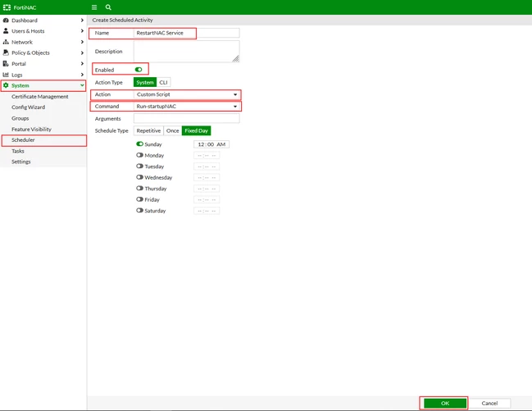Expand the Logs menu chevron
The height and width of the screenshot is (411, 532).
[x=82, y=75]
